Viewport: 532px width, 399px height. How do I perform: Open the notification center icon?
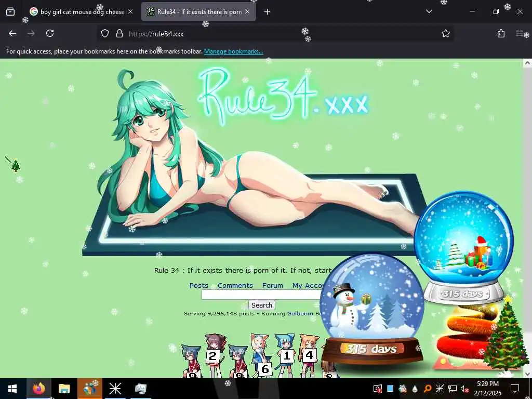515,389
